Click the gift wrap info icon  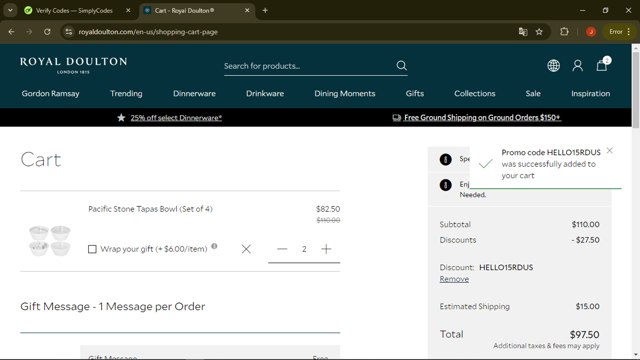pyautogui.click(x=214, y=246)
